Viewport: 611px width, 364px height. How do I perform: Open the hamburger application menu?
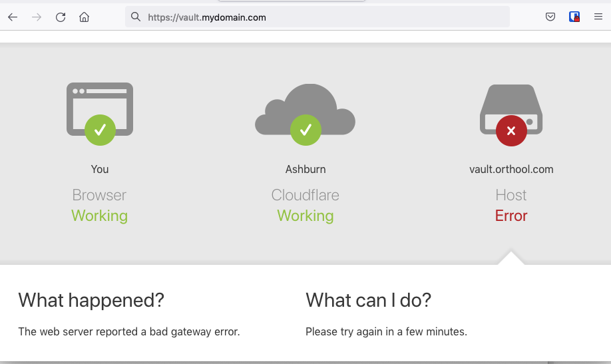[598, 17]
